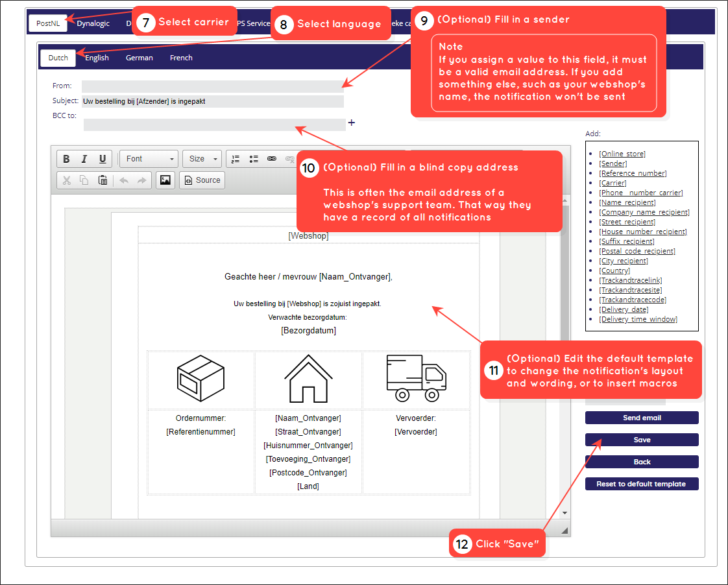Image resolution: width=728 pixels, height=585 pixels.
Task: Click the '[Postcode_Ontvanger]' placeholder in the template
Action: [308, 472]
